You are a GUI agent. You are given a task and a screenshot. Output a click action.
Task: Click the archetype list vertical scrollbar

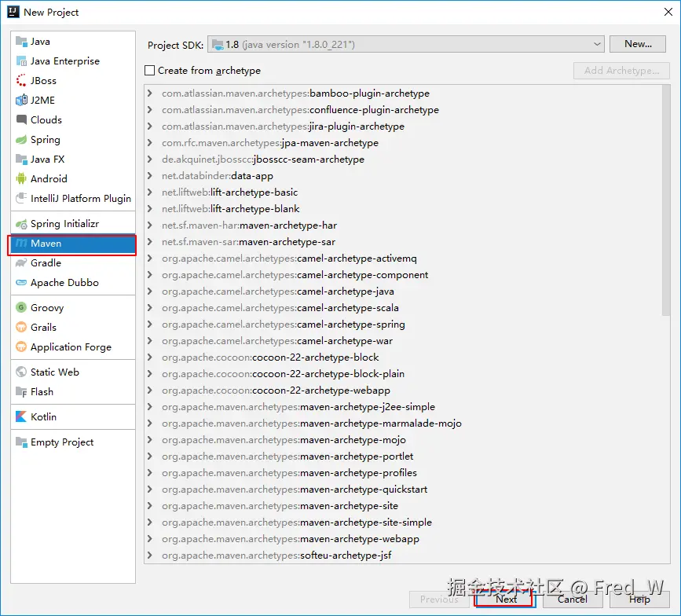pyautogui.click(x=666, y=200)
